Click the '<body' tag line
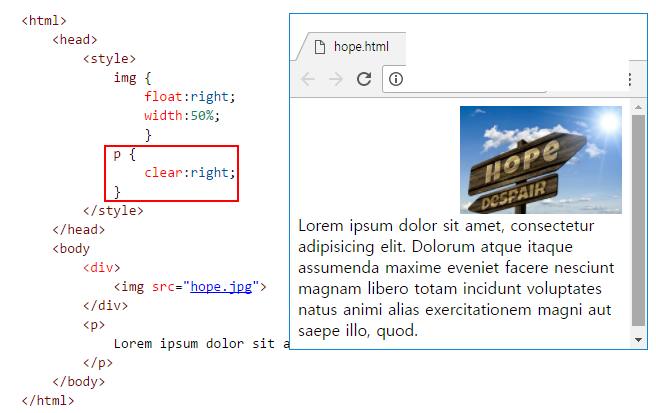This screenshot has width=656, height=413. [71, 249]
